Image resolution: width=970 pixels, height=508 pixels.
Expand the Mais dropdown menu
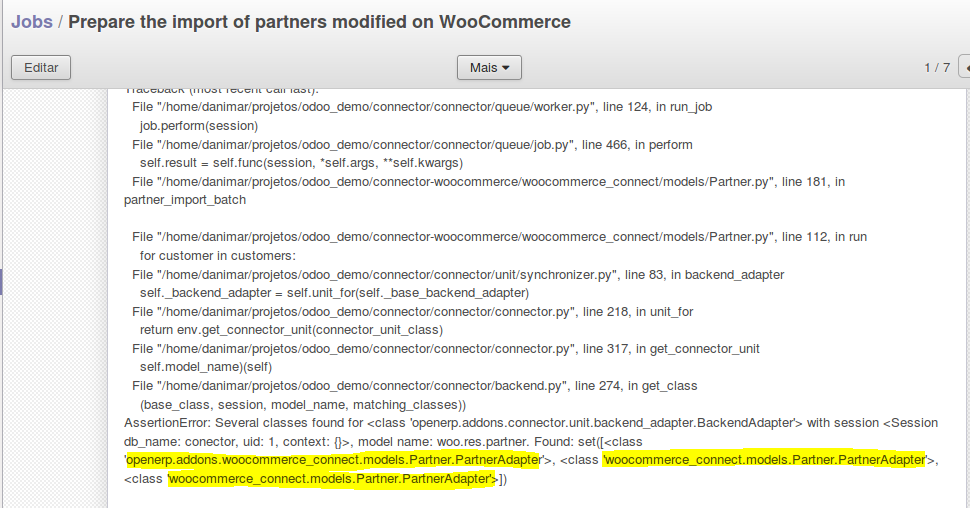[x=489, y=68]
